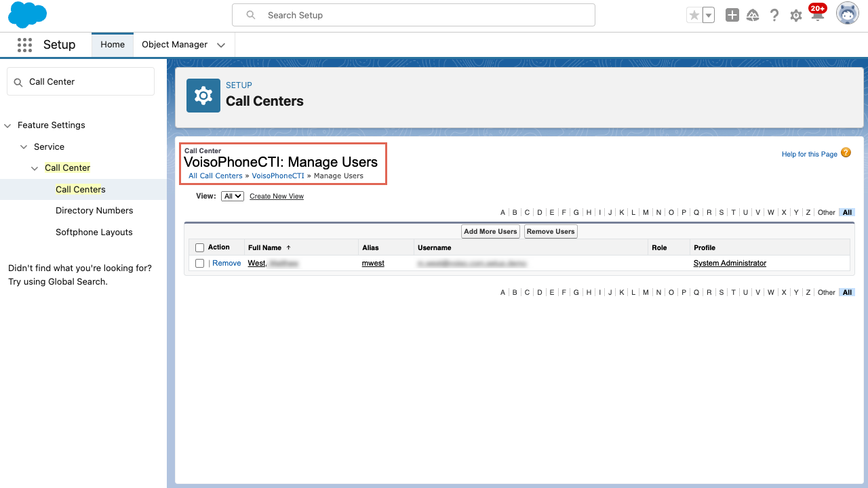The width and height of the screenshot is (868, 488).
Task: Collapse the Feature Settings tree node
Action: [x=8, y=125]
